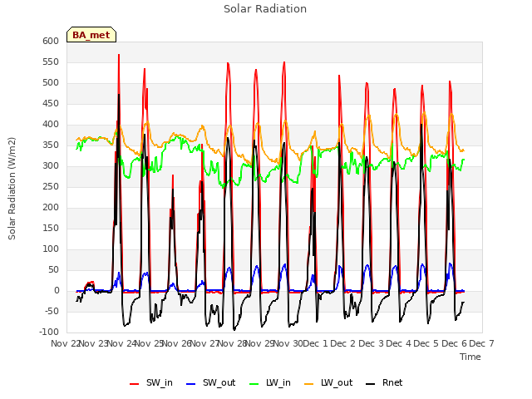This screenshot has width=532, height=399.
Task: Click the tallest red SW_in peak near 570
Action: [x=119, y=55]
